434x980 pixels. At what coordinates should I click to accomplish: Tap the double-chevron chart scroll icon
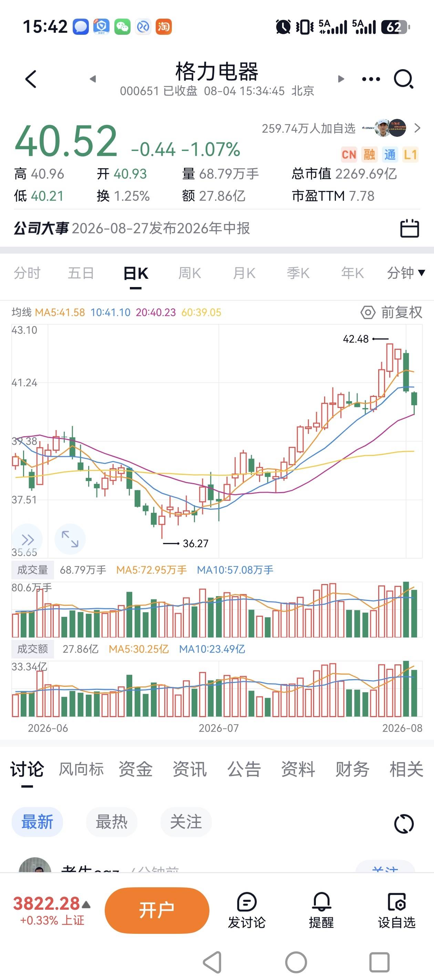28,539
